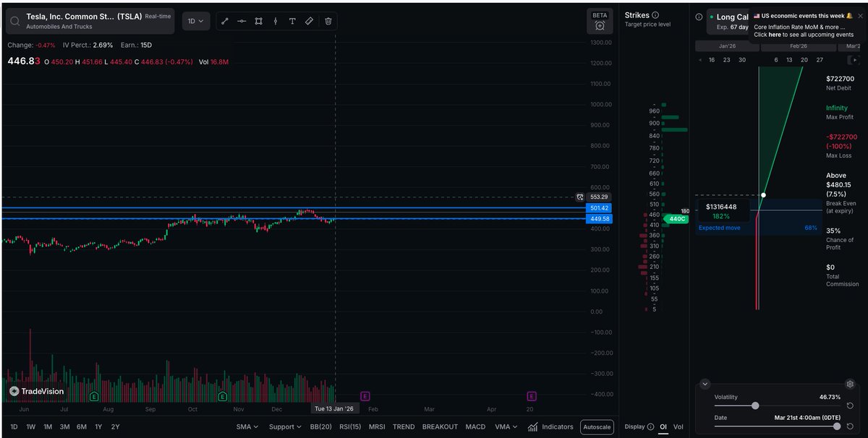Screen dimensions: 868x438
Task: Reset the Volatility slider value
Action: click(851, 406)
